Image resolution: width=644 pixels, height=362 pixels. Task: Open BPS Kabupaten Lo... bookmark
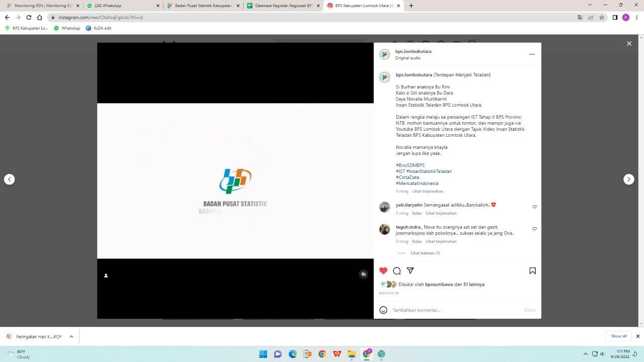tap(26, 28)
